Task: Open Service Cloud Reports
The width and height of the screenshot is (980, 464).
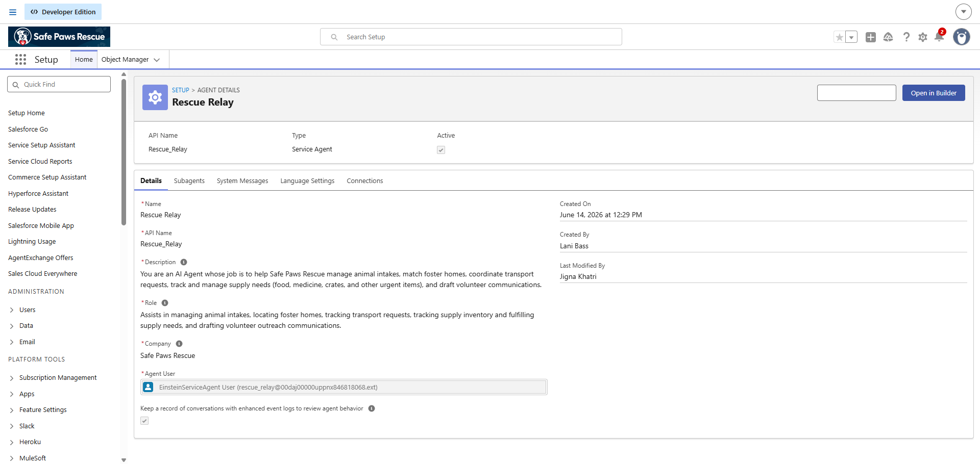Action: pyautogui.click(x=40, y=162)
